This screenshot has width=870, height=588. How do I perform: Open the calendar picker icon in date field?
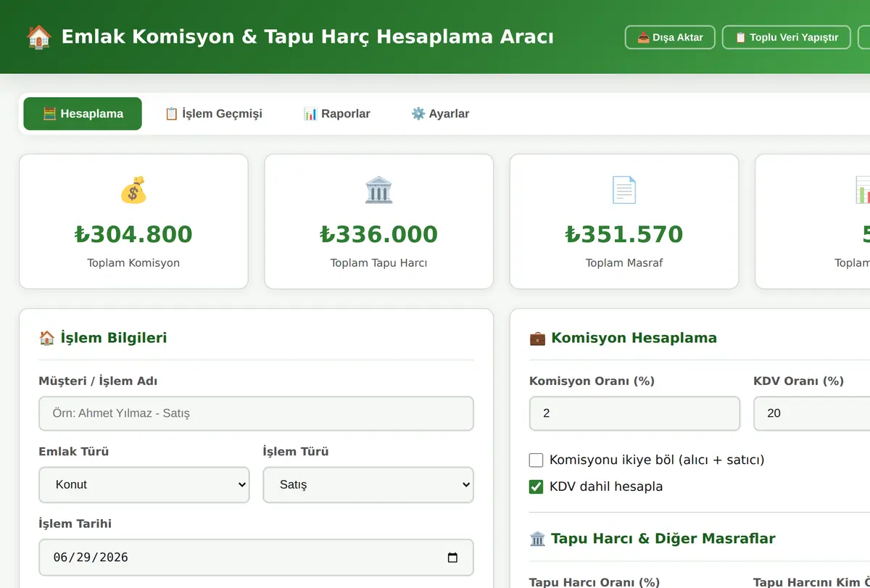(453, 558)
